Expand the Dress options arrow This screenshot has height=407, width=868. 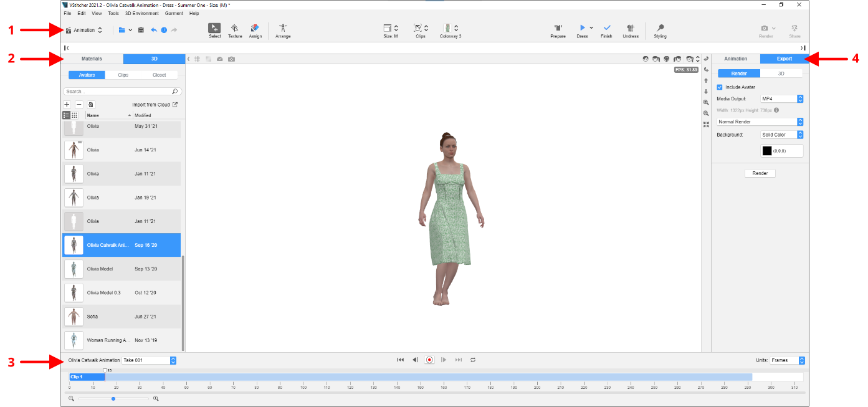(591, 28)
